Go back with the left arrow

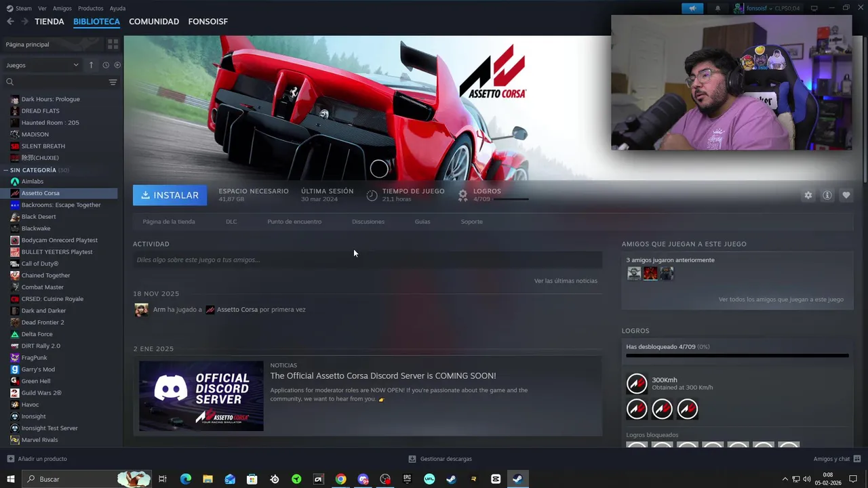tap(10, 22)
